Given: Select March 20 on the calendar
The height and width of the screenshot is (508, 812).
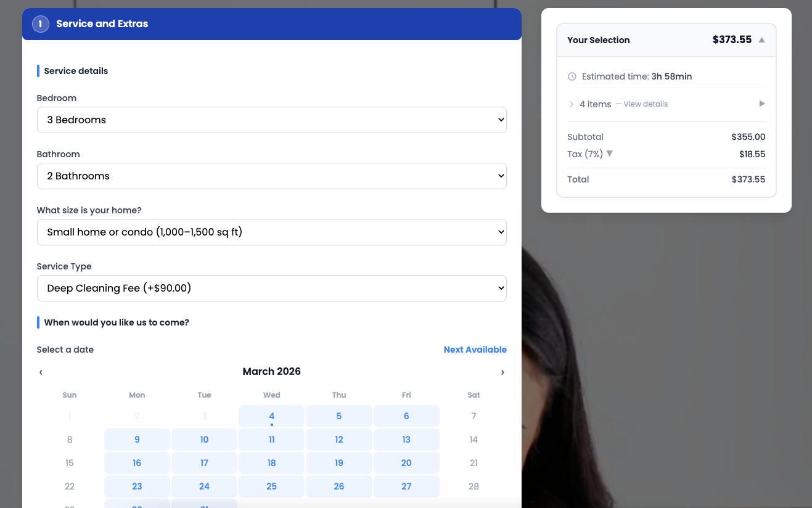Looking at the screenshot, I should tap(406, 463).
